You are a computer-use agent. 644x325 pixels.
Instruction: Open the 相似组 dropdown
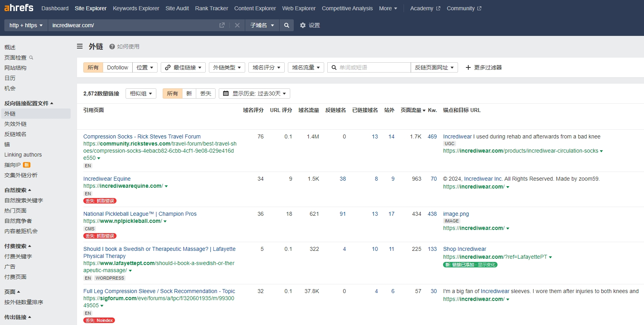pyautogui.click(x=141, y=93)
